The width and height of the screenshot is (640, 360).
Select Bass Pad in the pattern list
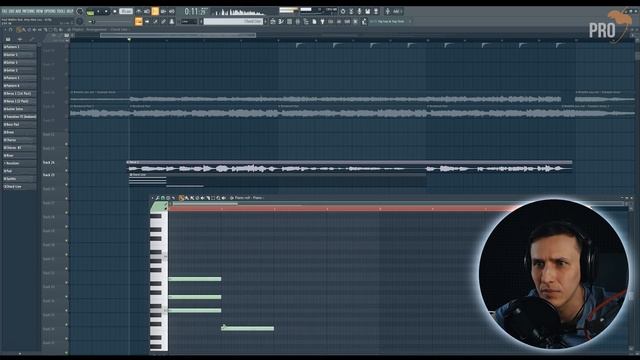pos(19,124)
